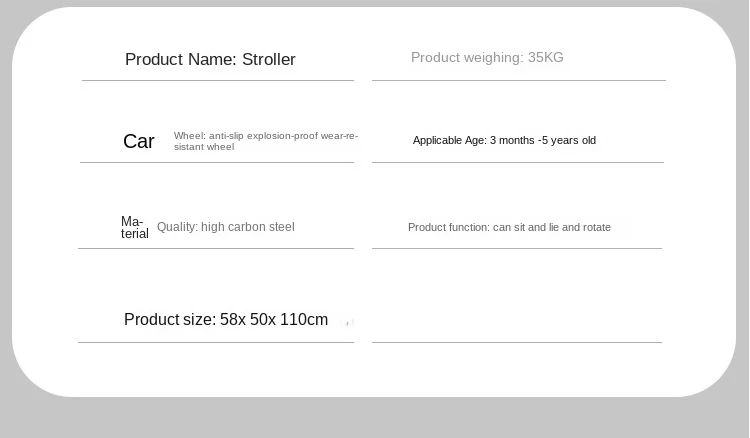Click the 'Product Name: Stroller' text
This screenshot has height=438, width=750.
pos(210,59)
